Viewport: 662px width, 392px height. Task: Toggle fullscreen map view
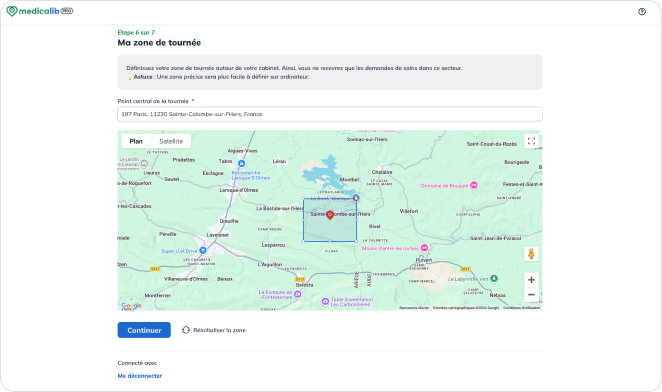click(531, 141)
